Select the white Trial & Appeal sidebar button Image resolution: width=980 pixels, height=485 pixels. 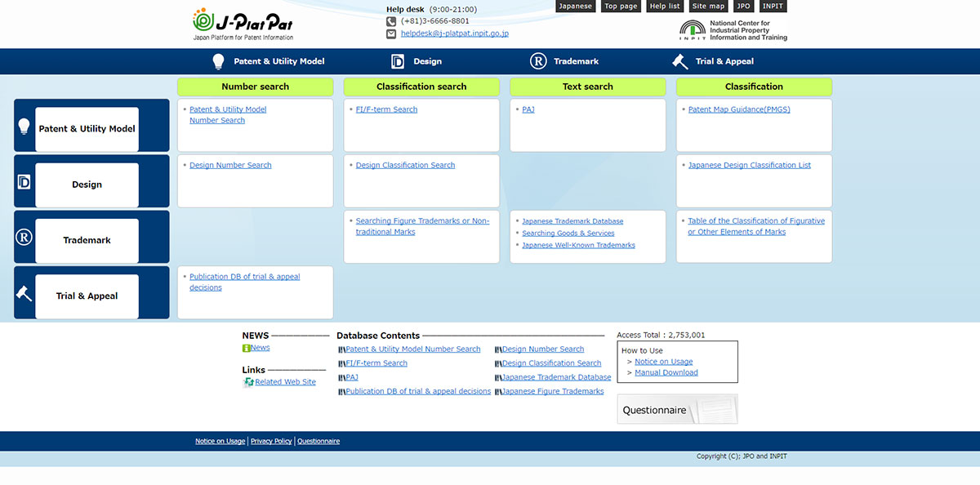pyautogui.click(x=87, y=296)
